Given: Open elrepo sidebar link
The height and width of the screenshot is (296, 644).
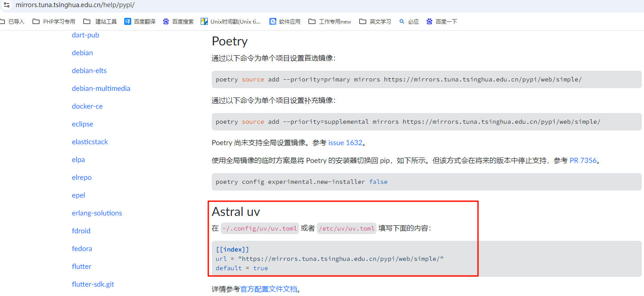Looking at the screenshot, I should (81, 177).
